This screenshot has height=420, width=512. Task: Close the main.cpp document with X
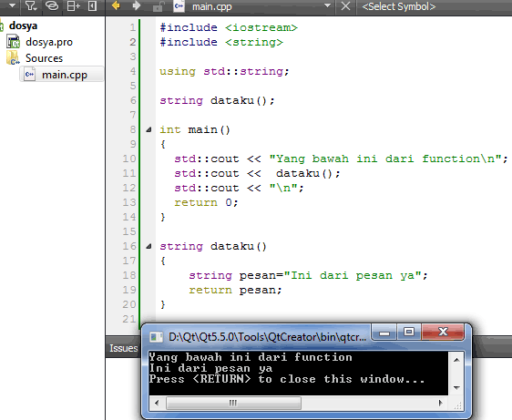(345, 6)
